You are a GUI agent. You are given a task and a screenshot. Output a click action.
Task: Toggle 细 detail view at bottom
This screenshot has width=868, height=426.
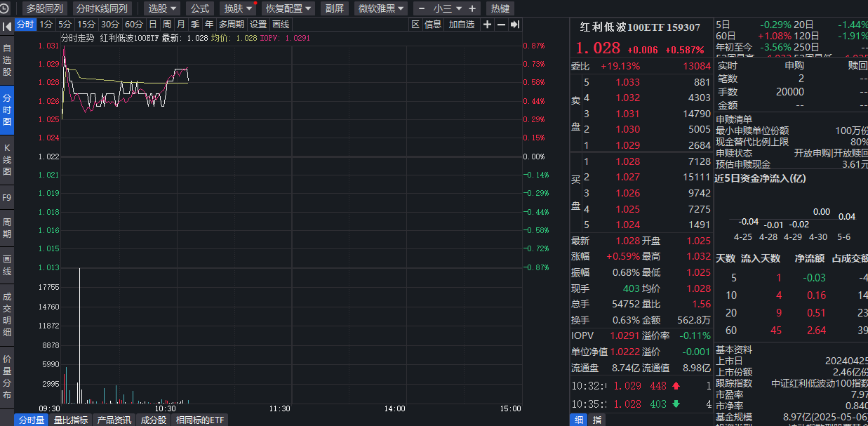pos(579,420)
